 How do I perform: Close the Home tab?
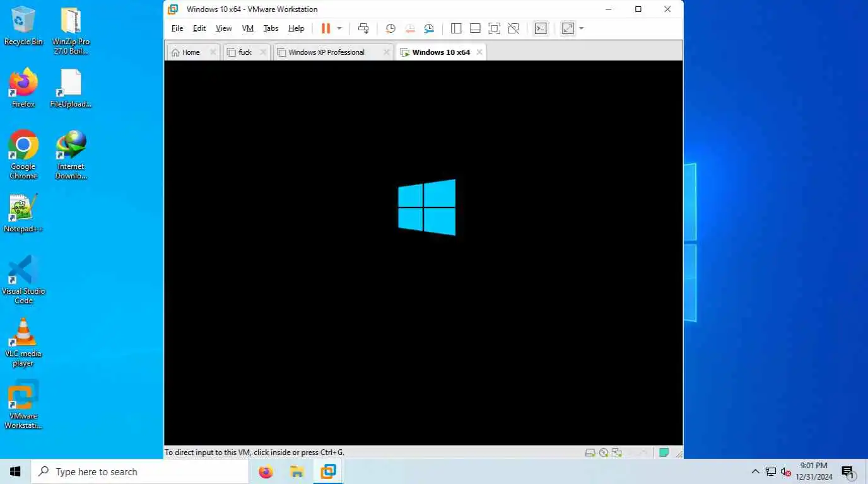click(213, 52)
